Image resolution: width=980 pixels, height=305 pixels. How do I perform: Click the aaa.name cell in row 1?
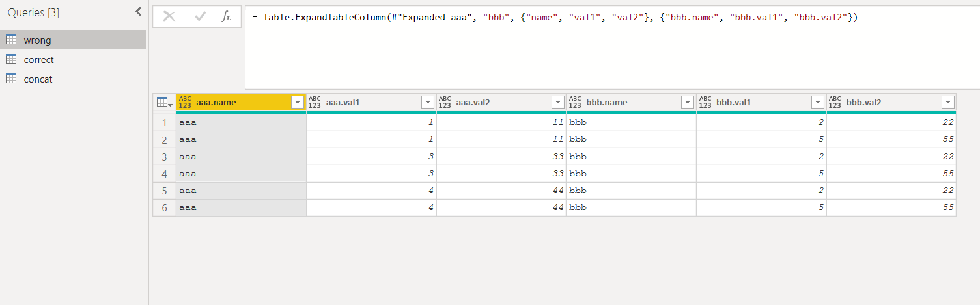click(x=241, y=122)
